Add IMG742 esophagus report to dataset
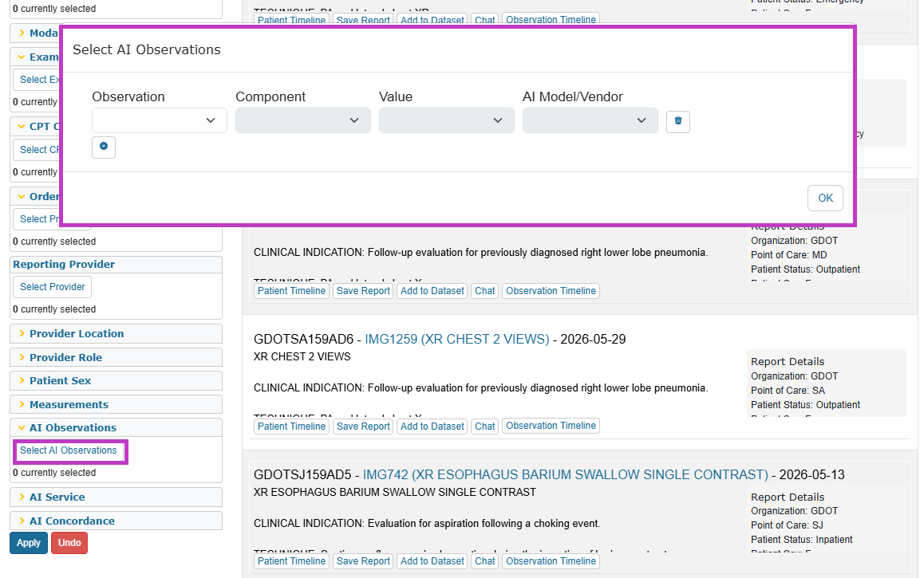 coord(432,561)
